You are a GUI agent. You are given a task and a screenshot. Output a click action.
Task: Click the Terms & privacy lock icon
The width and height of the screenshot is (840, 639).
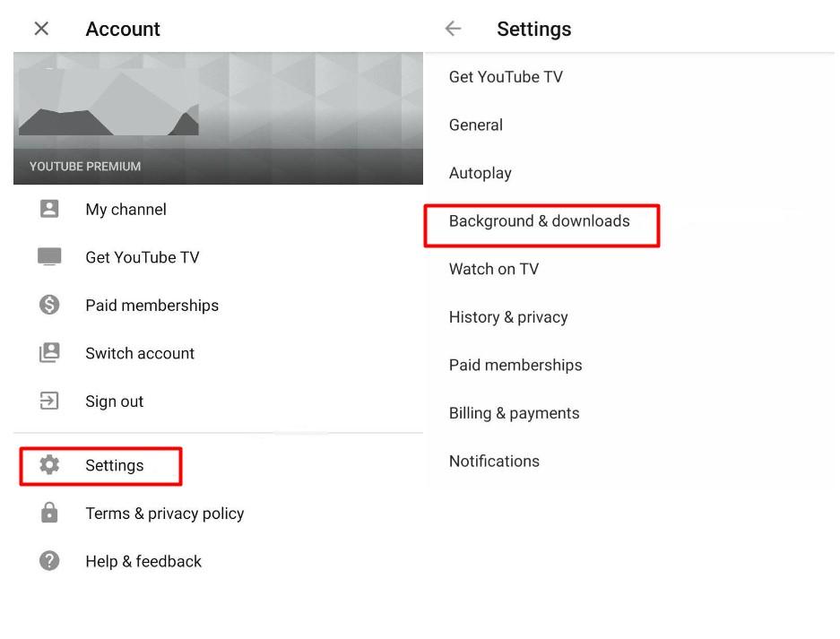[x=49, y=513]
